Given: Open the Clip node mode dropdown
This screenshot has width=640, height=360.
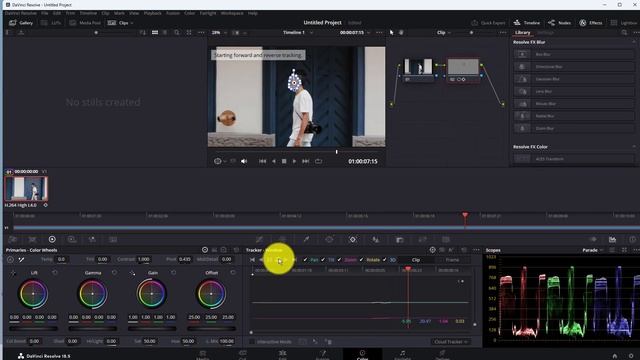Looking at the screenshot, I should (444, 32).
